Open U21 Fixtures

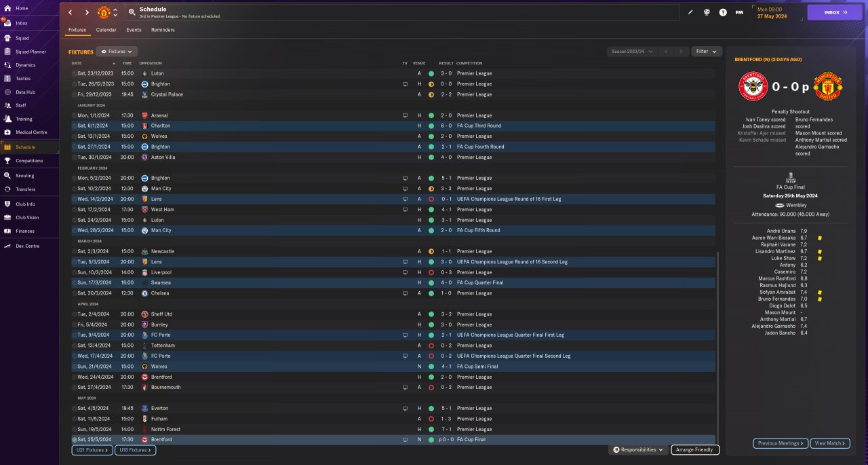coord(93,450)
